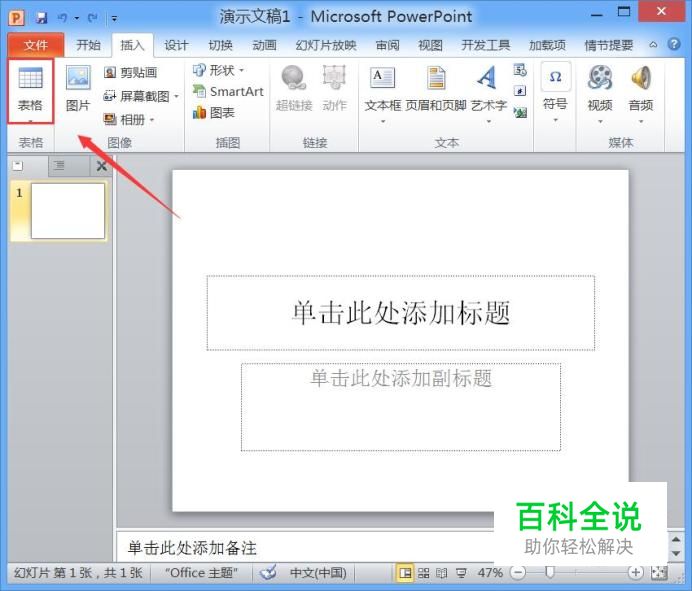This screenshot has height=591, width=692.
Task: Open the Shapes (形状) gallery
Action: tap(214, 70)
